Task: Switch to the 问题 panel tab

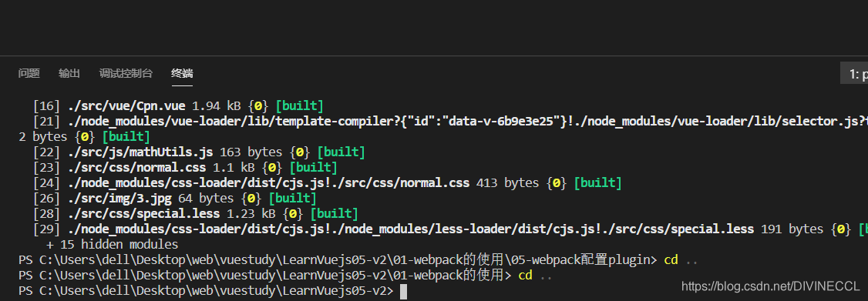Action: (29, 74)
